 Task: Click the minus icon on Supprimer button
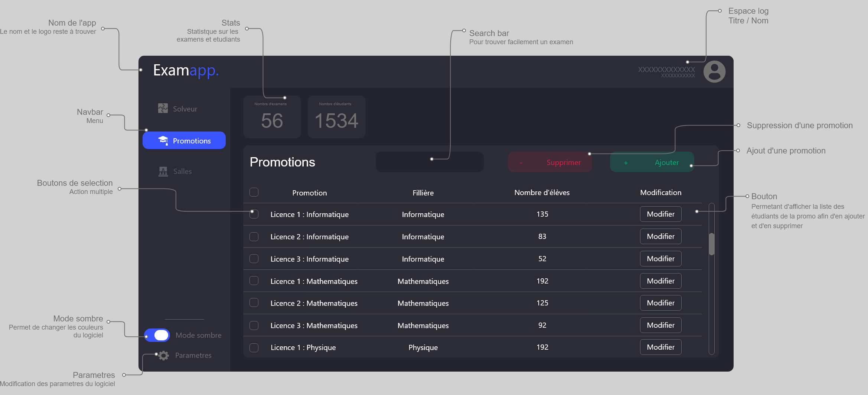pyautogui.click(x=521, y=162)
